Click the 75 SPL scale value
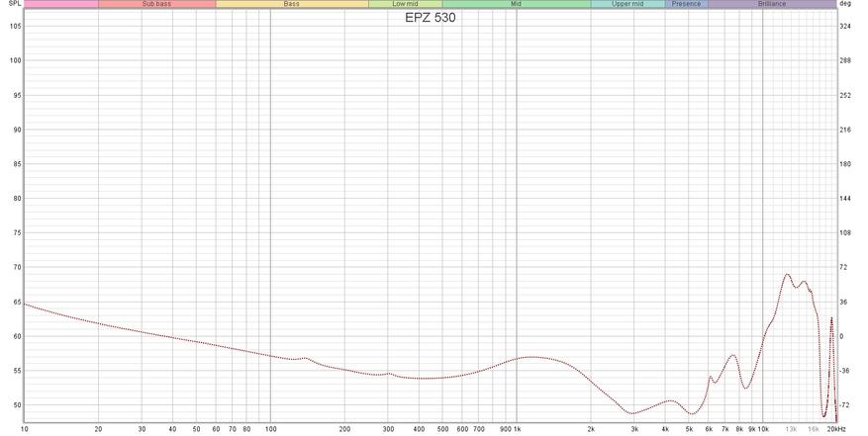 pos(17,233)
